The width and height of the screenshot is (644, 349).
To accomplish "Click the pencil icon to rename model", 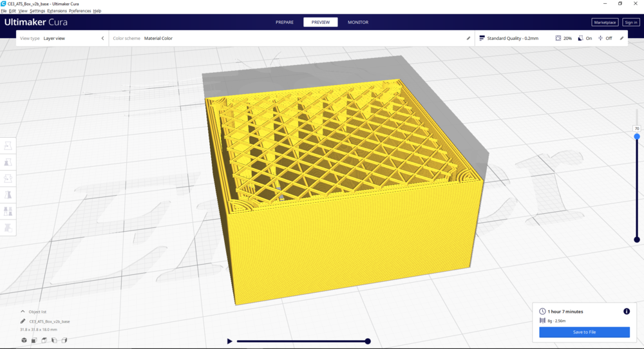I will coord(23,321).
